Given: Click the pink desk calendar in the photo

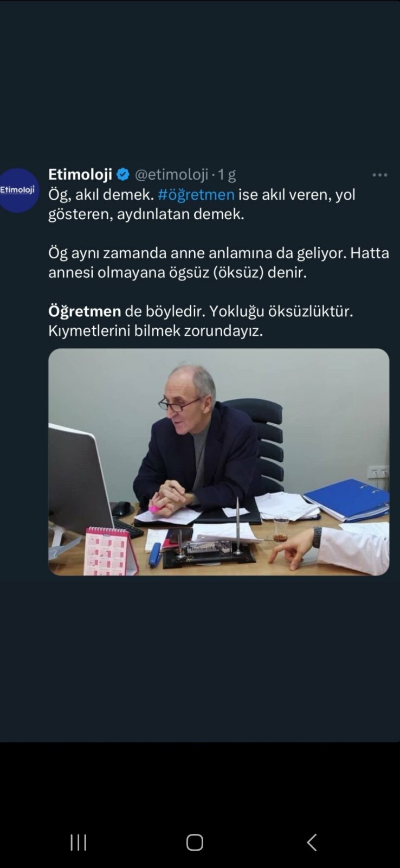Looking at the screenshot, I should click(x=111, y=551).
